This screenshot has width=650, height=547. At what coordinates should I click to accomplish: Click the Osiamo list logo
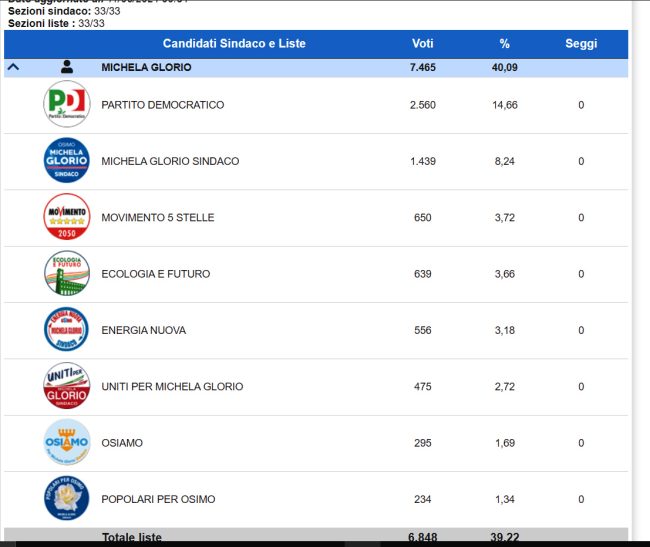(x=67, y=443)
